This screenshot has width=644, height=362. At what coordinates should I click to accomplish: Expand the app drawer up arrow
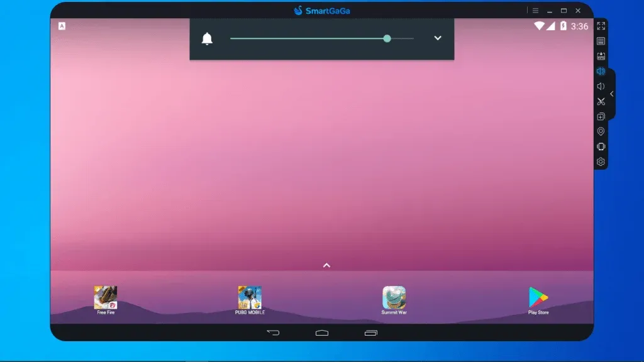[326, 266]
